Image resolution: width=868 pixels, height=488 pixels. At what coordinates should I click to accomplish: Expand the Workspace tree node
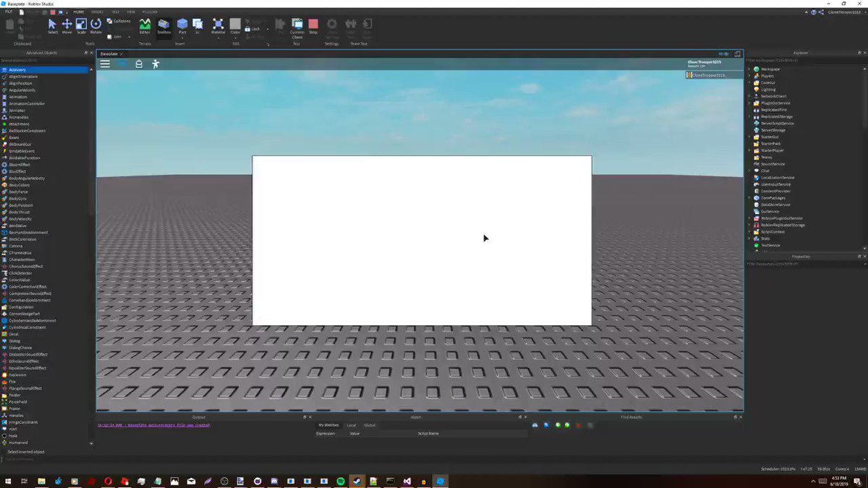749,69
